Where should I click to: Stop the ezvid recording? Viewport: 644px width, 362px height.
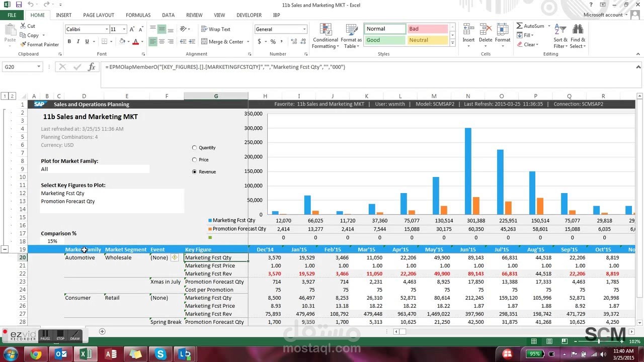coord(60,335)
